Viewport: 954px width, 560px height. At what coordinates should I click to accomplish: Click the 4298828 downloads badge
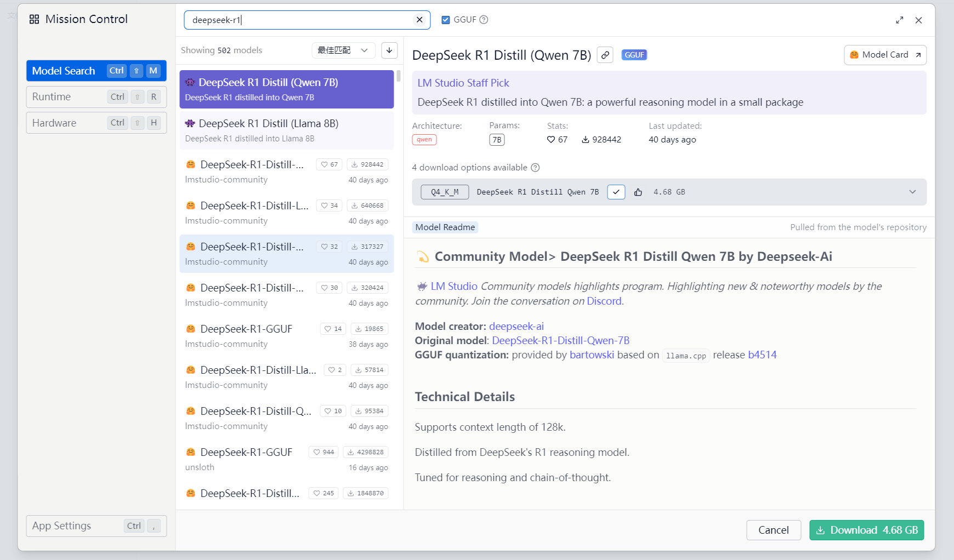pyautogui.click(x=366, y=452)
